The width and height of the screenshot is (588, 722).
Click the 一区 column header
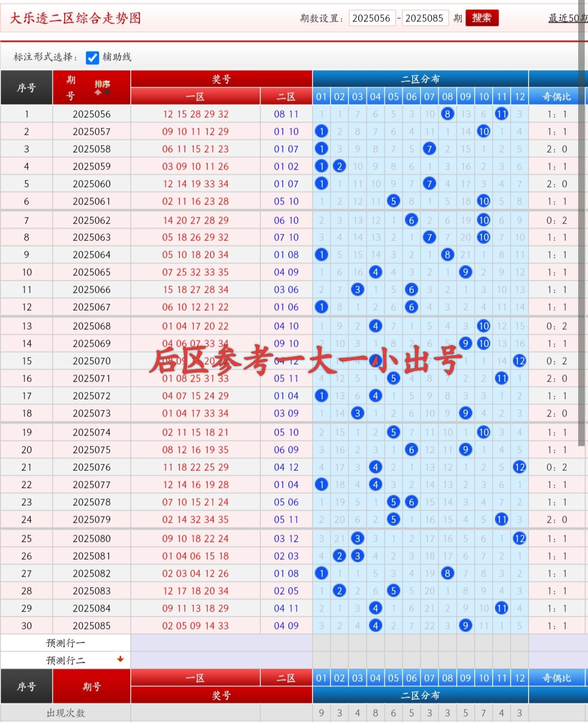coord(194,96)
